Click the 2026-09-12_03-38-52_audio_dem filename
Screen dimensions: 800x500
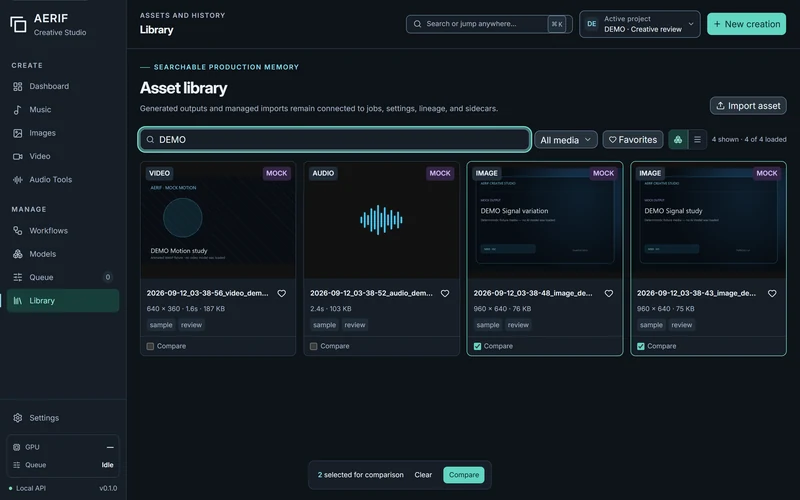371,293
